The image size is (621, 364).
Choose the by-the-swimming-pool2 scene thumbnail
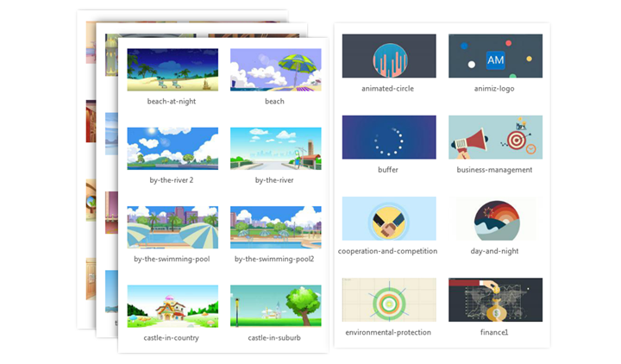pyautogui.click(x=275, y=227)
